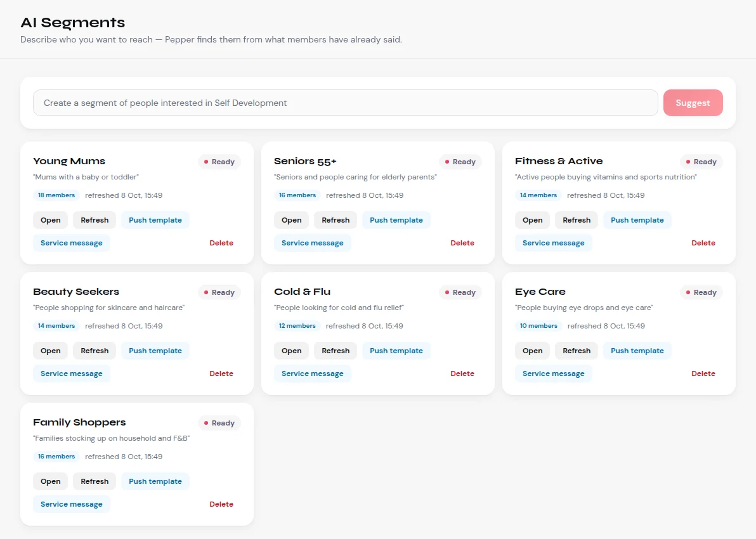Delete the Cold & Flu segment
Image resolution: width=756 pixels, height=539 pixels.
pos(462,373)
